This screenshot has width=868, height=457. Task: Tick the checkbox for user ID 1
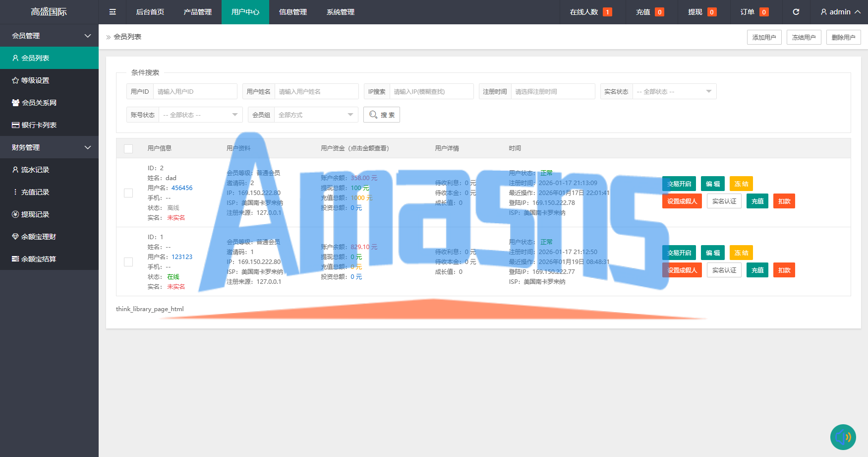pyautogui.click(x=128, y=262)
